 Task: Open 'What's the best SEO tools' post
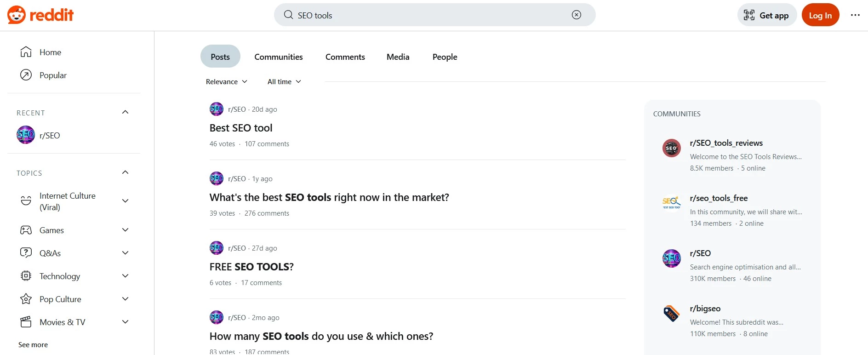coord(329,197)
